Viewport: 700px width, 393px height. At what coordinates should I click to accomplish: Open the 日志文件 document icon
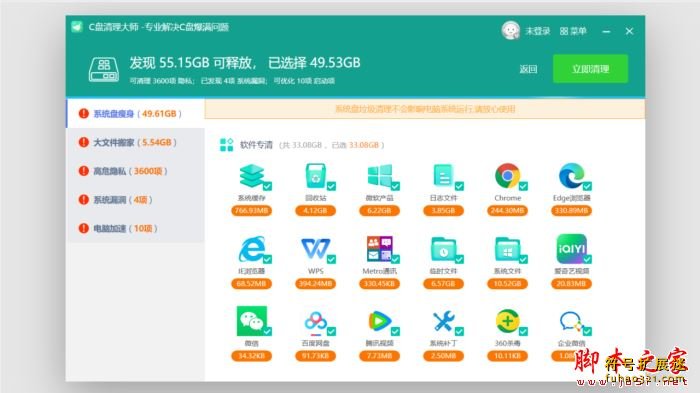click(x=443, y=176)
